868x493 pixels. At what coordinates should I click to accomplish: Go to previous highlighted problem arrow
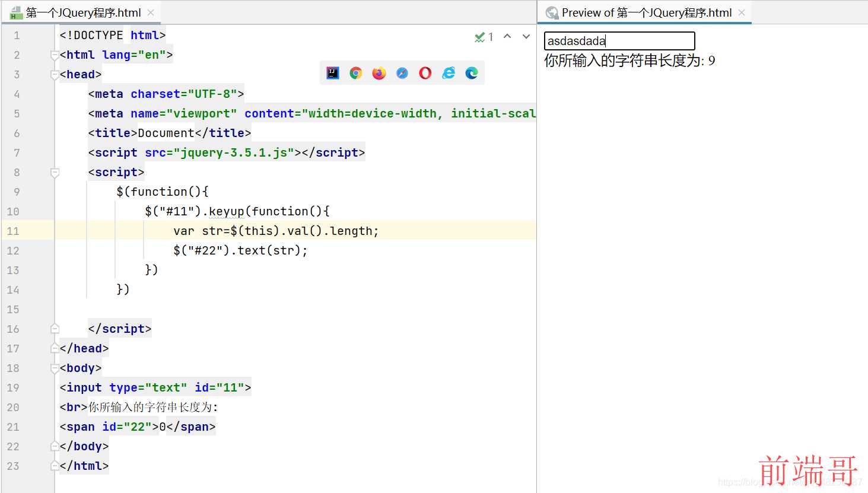(x=507, y=36)
